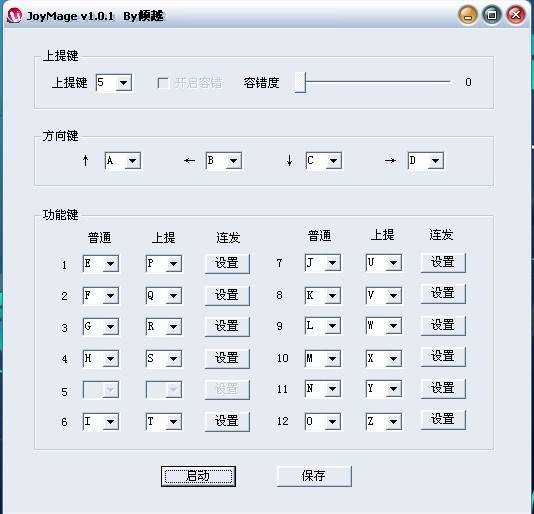The width and height of the screenshot is (534, 514).
Task: Open the 上提 dropdown T for key 6
Action: pos(164,422)
